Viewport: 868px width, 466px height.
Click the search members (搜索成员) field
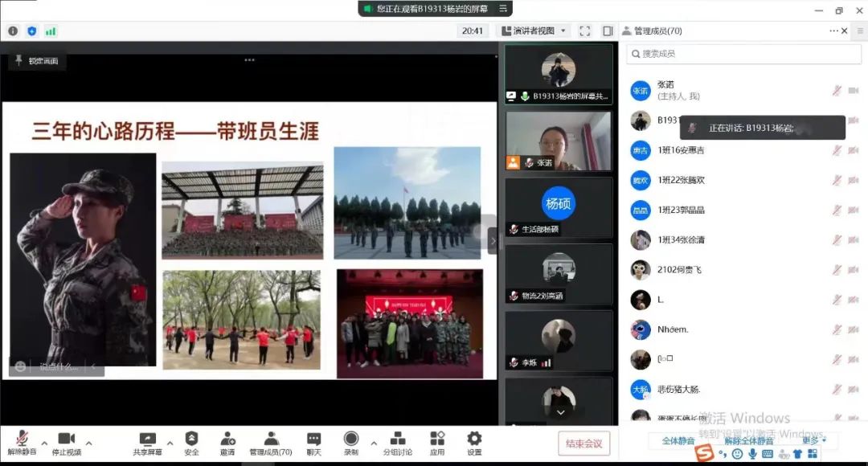pyautogui.click(x=738, y=54)
